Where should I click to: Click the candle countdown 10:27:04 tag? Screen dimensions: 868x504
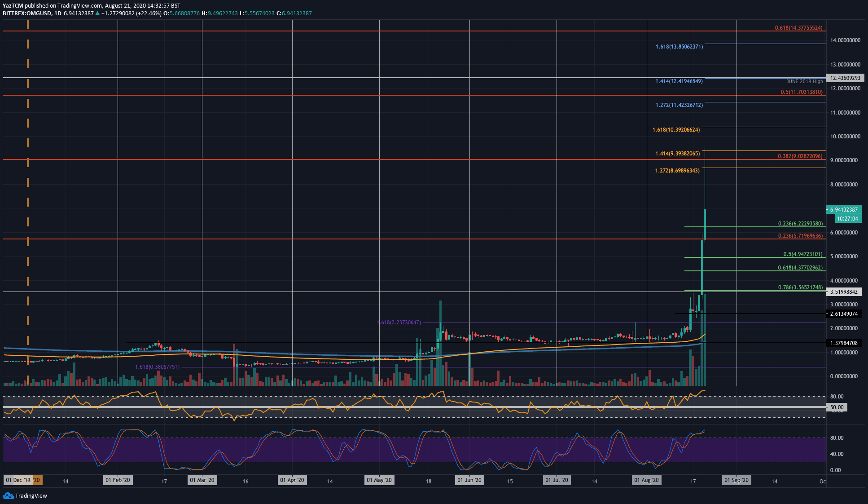tap(848, 219)
